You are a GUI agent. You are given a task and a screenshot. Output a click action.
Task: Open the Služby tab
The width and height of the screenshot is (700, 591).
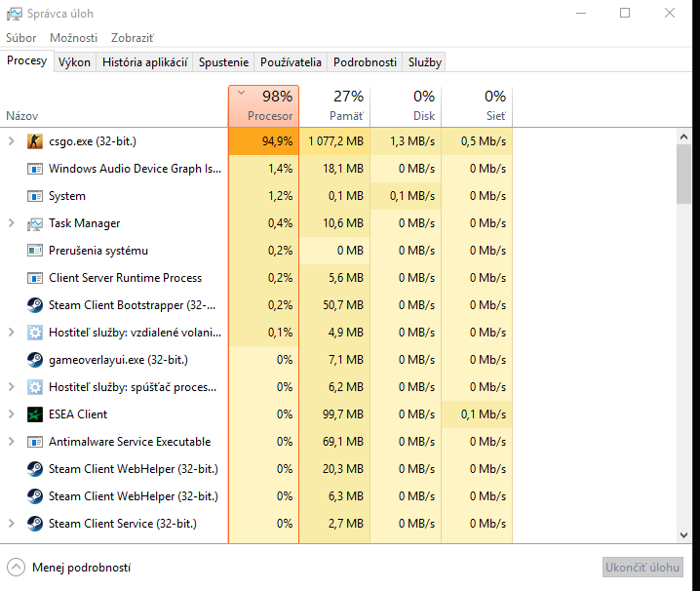coord(424,62)
